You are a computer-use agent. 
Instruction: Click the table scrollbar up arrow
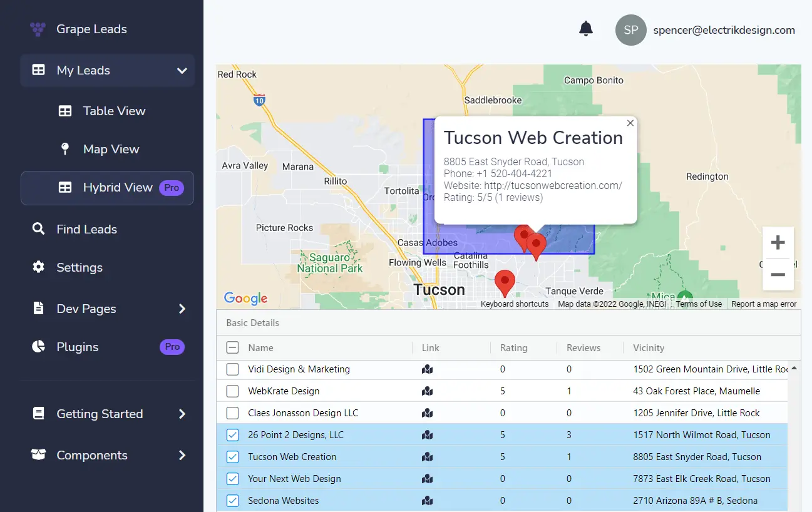pyautogui.click(x=794, y=369)
